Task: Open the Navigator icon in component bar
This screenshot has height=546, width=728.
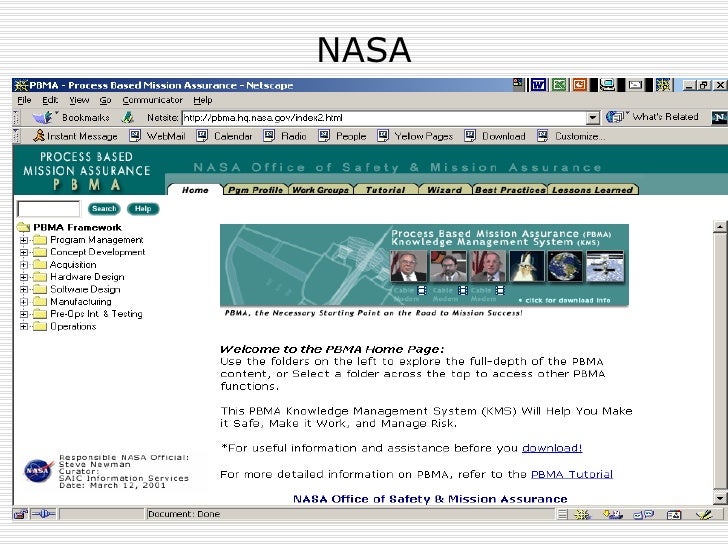Action: tap(582, 514)
